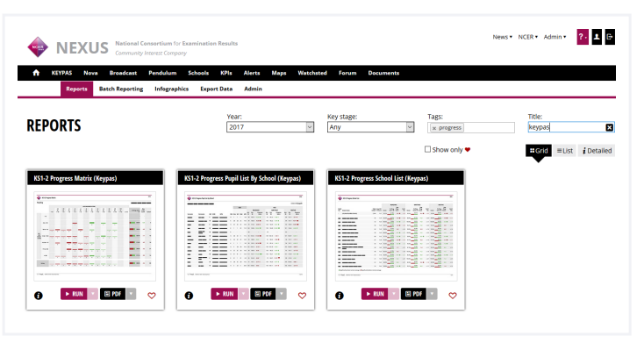
Task: Show info for KS1-2 Progress Matrix report
Action: 39,296
